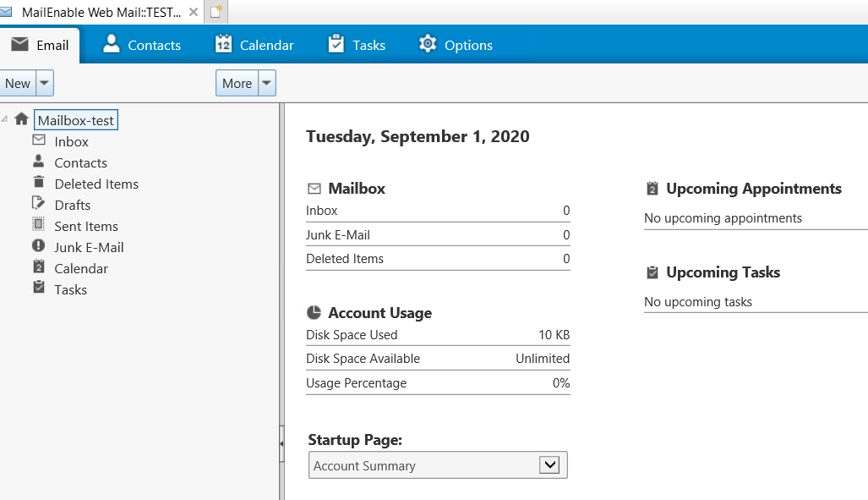Open the Startup Page dropdown
Viewport: 868px width, 500px height.
(438, 465)
